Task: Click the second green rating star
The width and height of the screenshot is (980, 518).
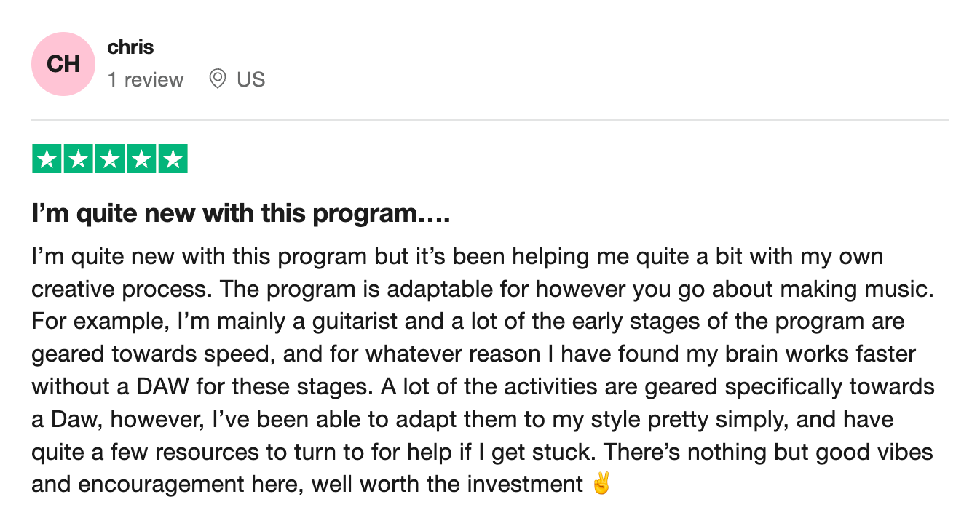Action: coord(79,159)
